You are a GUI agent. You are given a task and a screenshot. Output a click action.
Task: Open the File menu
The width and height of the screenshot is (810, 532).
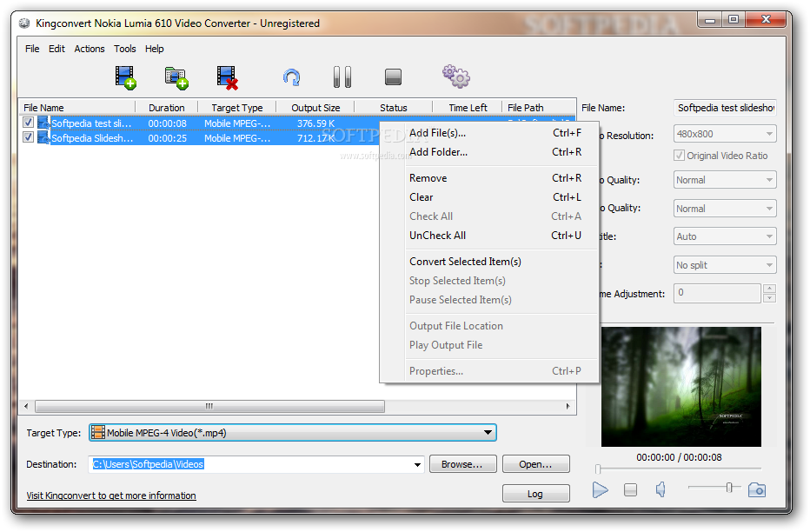tap(32, 49)
